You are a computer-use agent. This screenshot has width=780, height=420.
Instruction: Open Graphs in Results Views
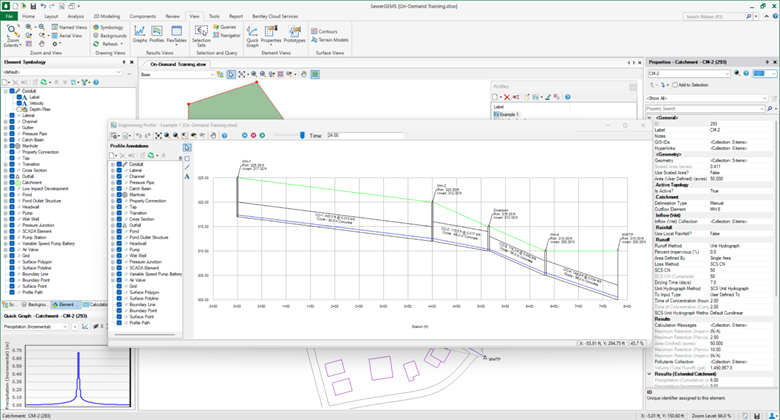click(140, 34)
